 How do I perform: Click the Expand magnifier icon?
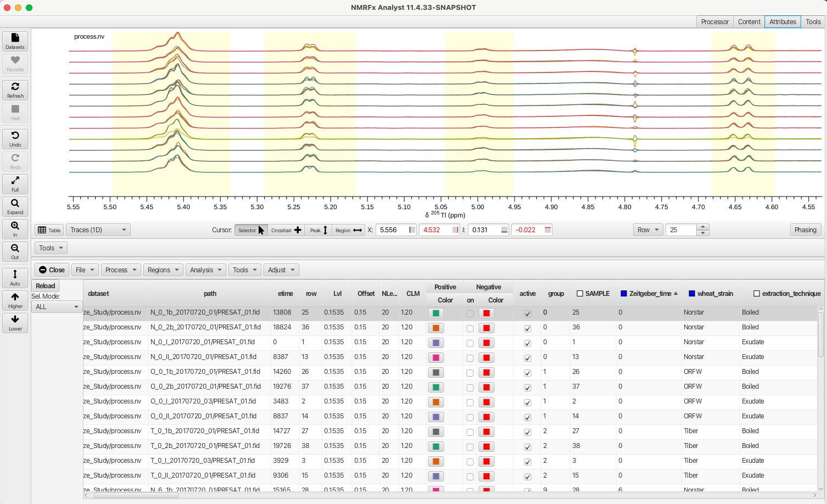coord(15,206)
